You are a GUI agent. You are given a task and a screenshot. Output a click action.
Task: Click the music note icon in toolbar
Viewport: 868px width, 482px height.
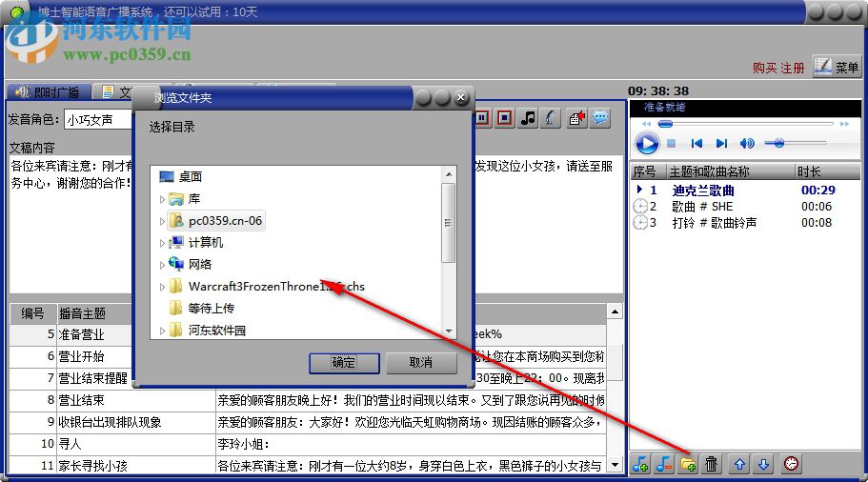(528, 118)
